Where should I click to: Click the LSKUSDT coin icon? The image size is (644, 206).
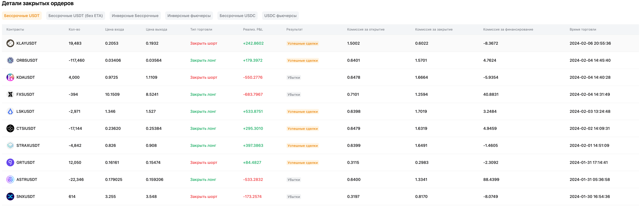[10, 111]
